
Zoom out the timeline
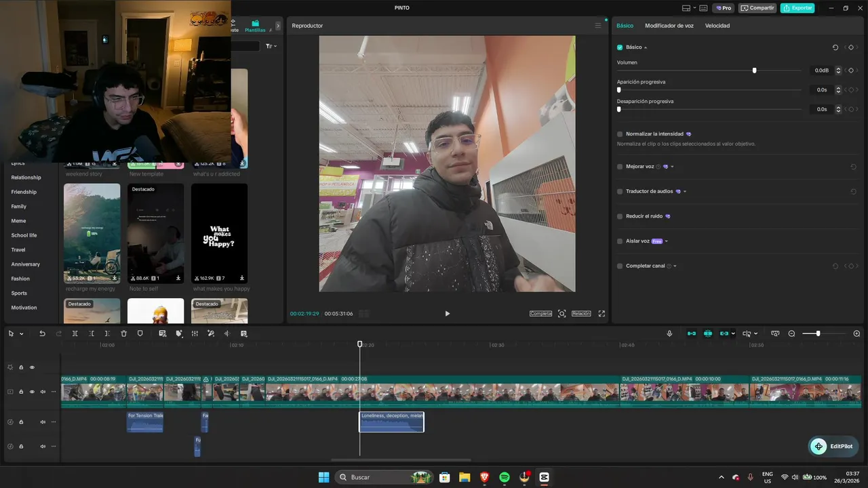[791, 333]
